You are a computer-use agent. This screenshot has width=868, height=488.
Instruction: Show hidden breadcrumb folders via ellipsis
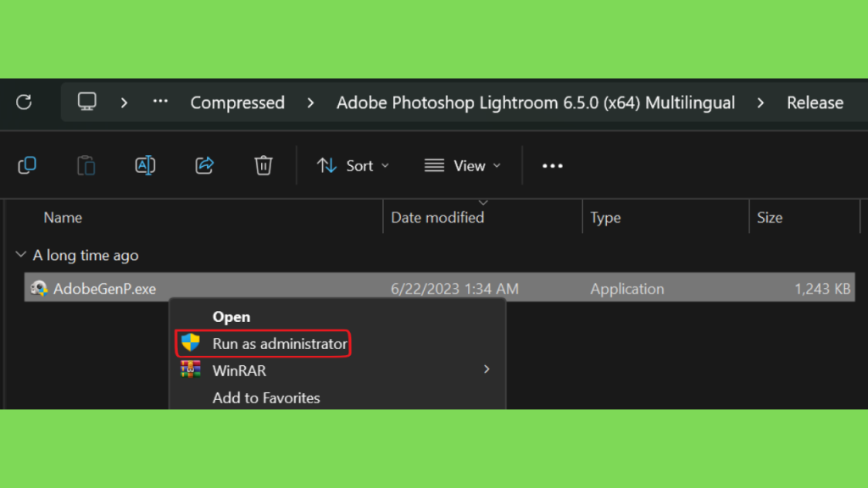[160, 102]
